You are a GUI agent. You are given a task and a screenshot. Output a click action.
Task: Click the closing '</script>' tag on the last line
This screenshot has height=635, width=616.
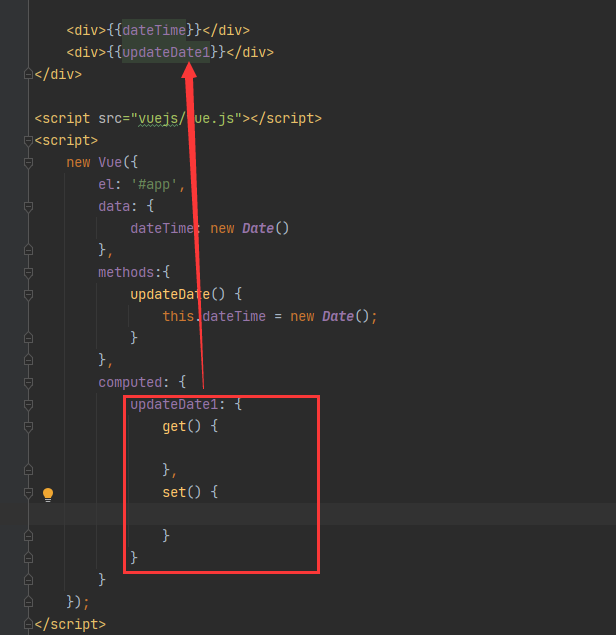click(x=70, y=624)
